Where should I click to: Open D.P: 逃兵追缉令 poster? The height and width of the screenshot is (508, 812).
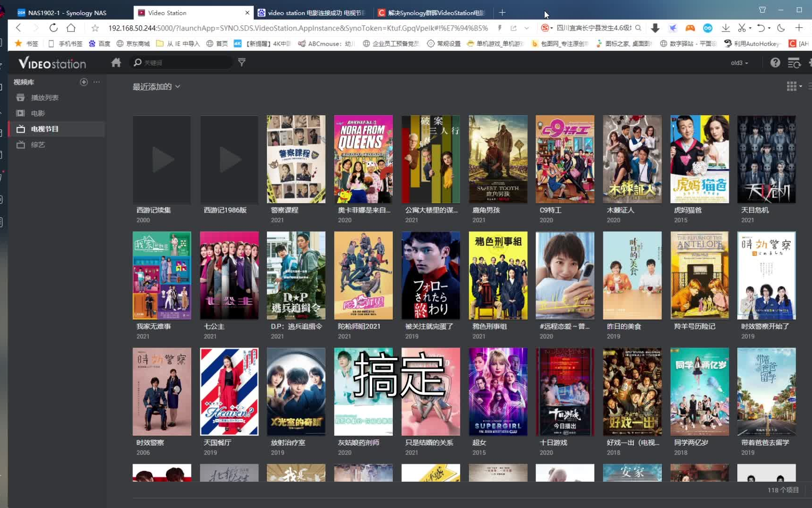tap(296, 276)
